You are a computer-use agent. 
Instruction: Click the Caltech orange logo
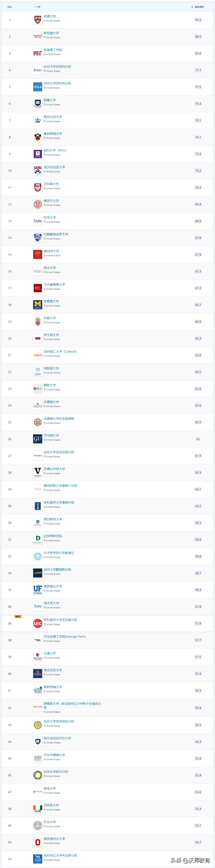coord(37,355)
